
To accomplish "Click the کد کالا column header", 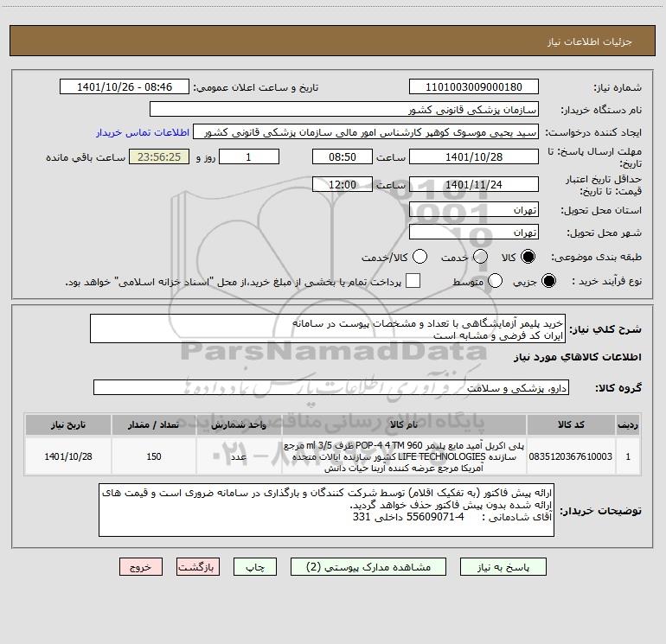I will 571,424.
